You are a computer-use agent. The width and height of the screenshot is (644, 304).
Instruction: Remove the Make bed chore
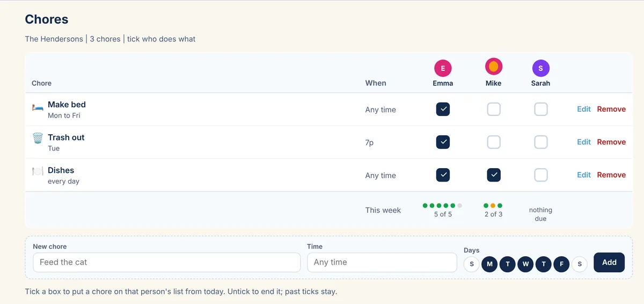point(611,109)
